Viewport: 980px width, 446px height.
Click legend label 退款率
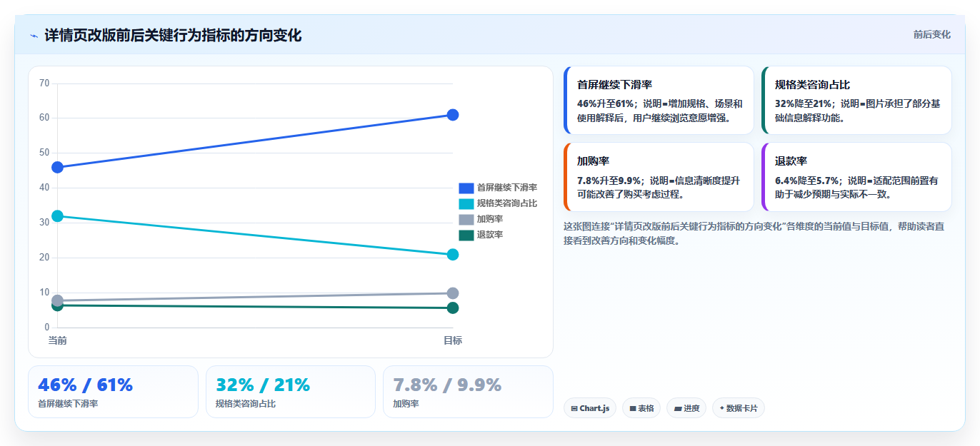point(490,235)
